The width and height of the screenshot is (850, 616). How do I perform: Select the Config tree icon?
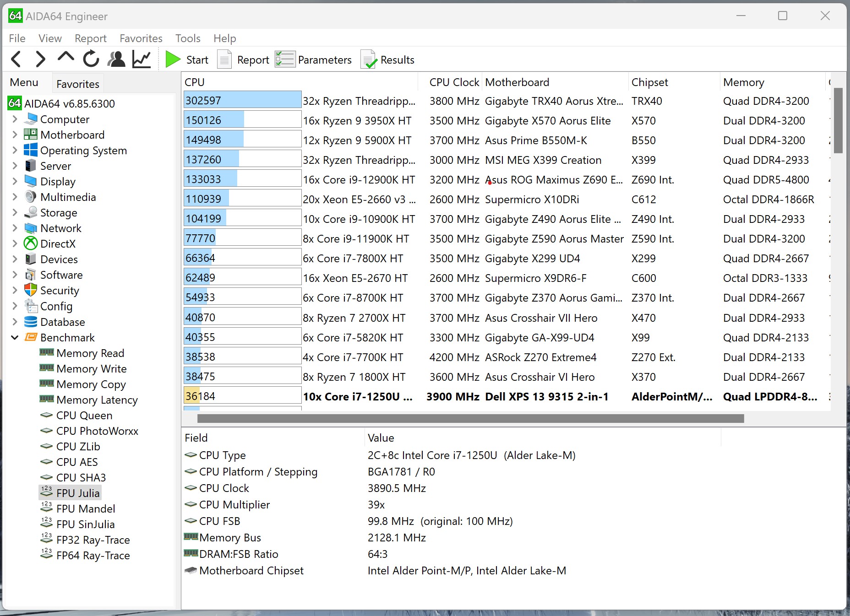(31, 306)
